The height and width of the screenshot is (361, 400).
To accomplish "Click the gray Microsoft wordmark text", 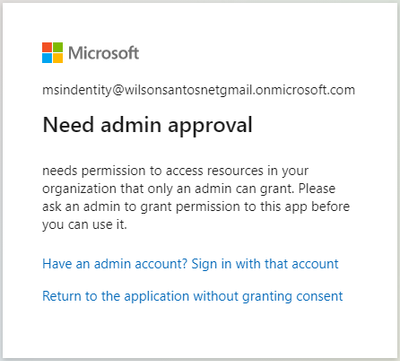I will (103, 53).
